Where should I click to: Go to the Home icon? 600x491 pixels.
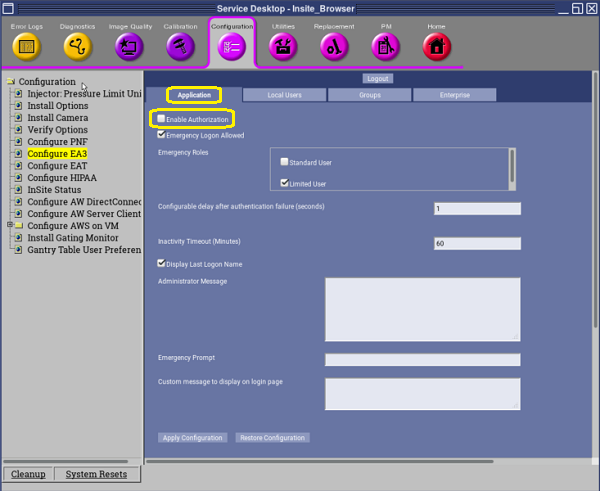pos(436,46)
